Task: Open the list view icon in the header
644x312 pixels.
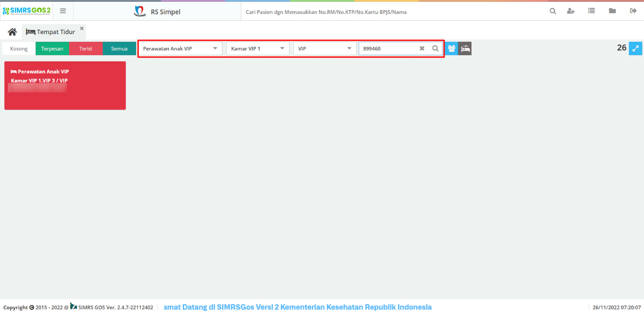Action: (x=591, y=11)
